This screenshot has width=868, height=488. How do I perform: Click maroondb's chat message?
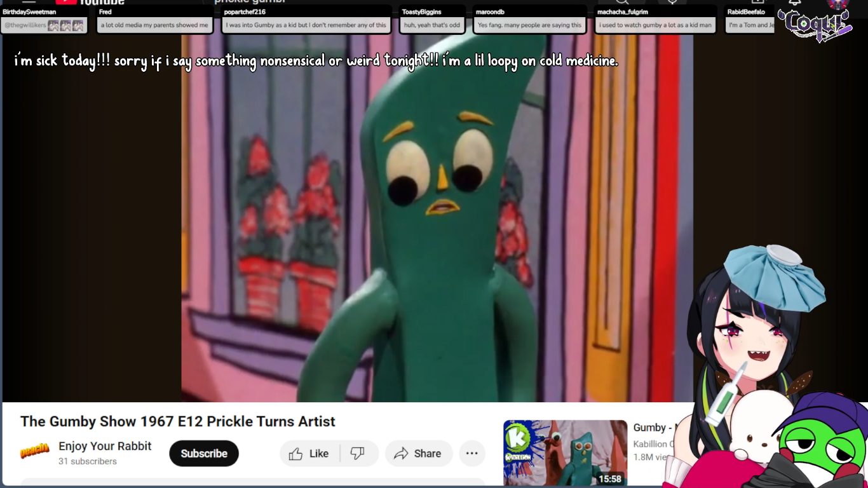pyautogui.click(x=529, y=20)
